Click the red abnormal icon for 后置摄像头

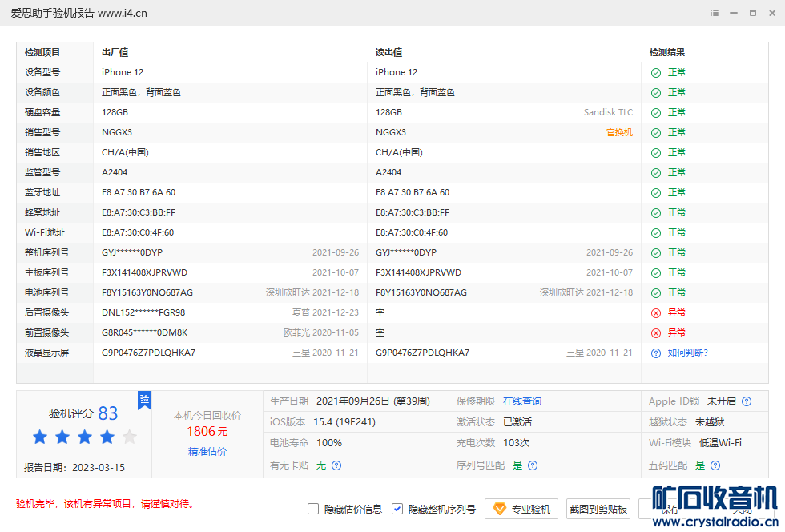656,312
